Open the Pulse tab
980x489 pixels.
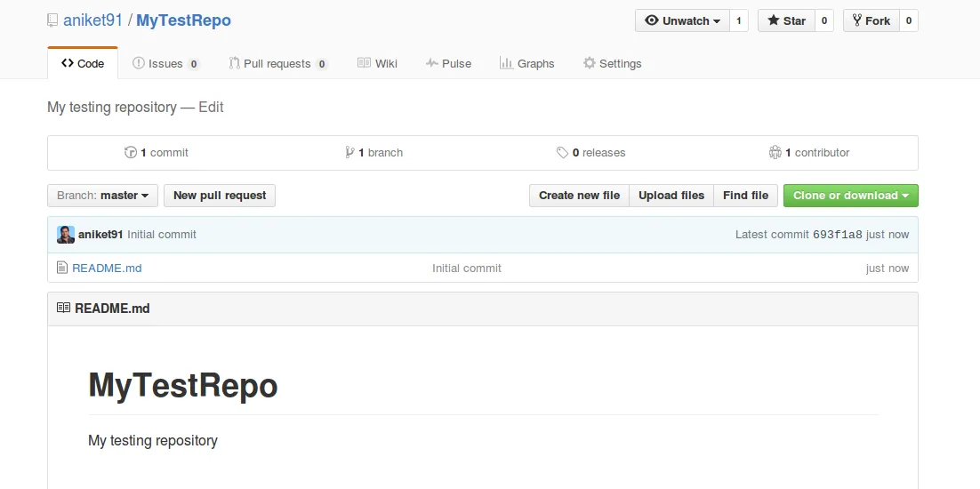pyautogui.click(x=449, y=63)
